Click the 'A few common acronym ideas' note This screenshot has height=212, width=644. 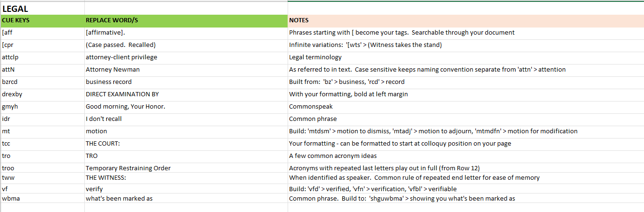pos(466,157)
